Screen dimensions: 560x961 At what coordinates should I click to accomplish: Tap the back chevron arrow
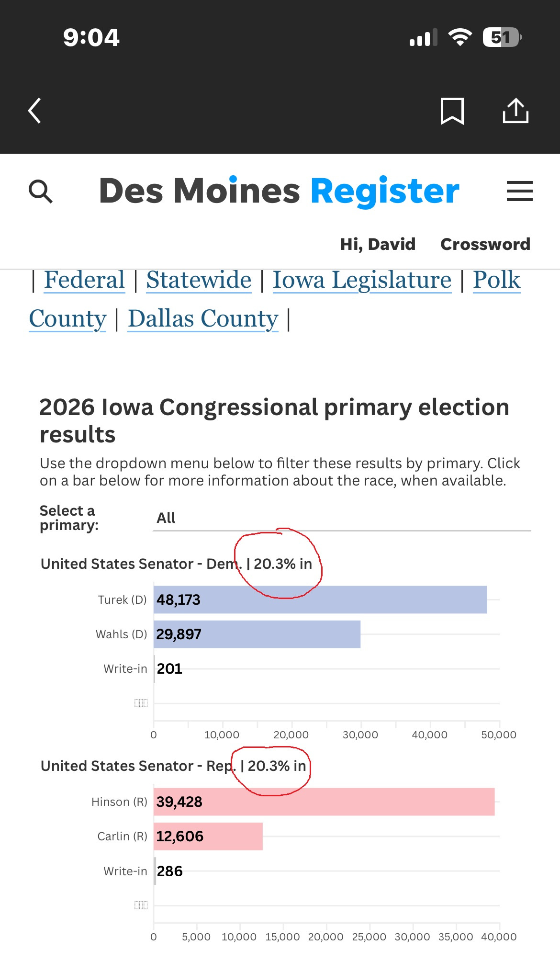coord(34,111)
